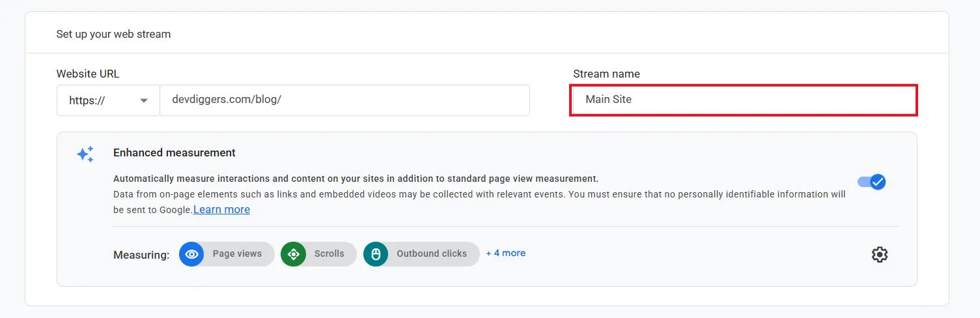The image size is (980, 318).
Task: Click the Outbound clicks mouse icon
Action: point(376,254)
